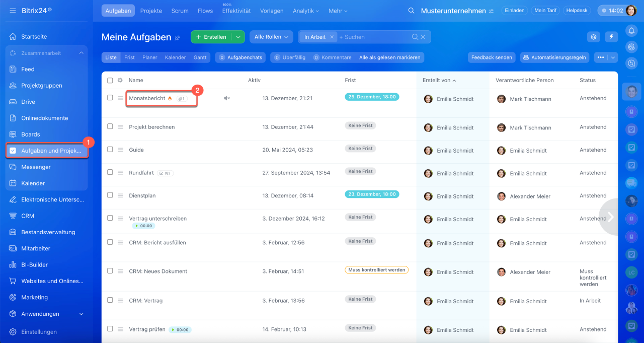Screen dimensions: 644x343
Task: Click the muted speaker icon on Monatsbericht
Action: tap(226, 98)
